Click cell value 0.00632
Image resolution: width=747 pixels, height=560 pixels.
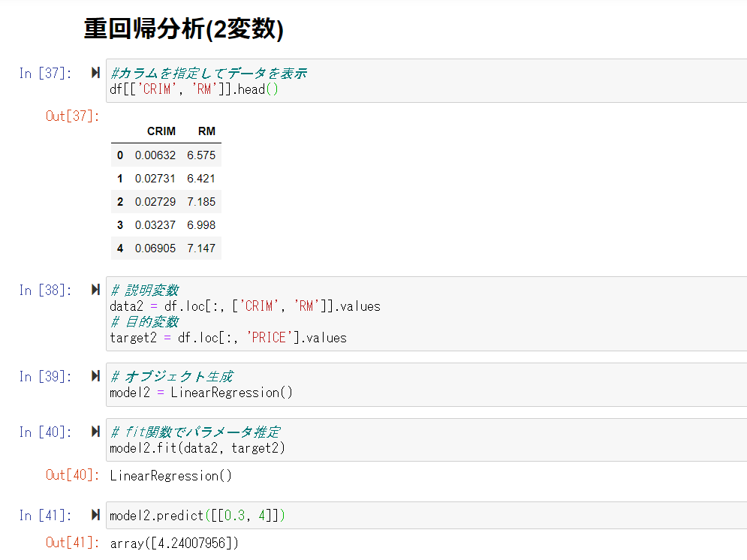click(155, 155)
